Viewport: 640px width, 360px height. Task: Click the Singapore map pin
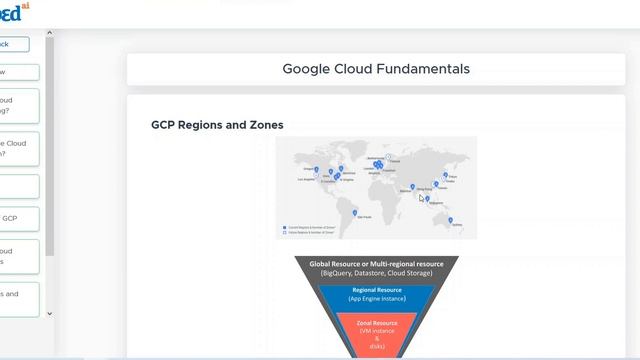pyautogui.click(x=427, y=199)
